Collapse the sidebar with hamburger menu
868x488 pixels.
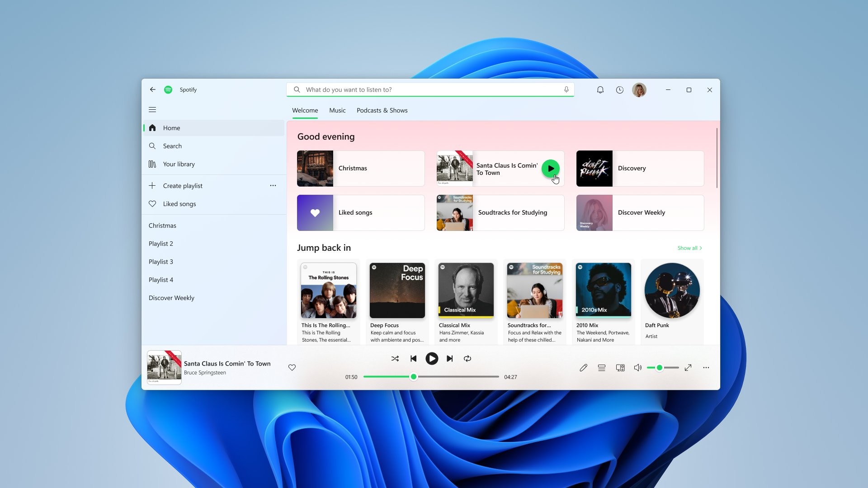point(152,110)
